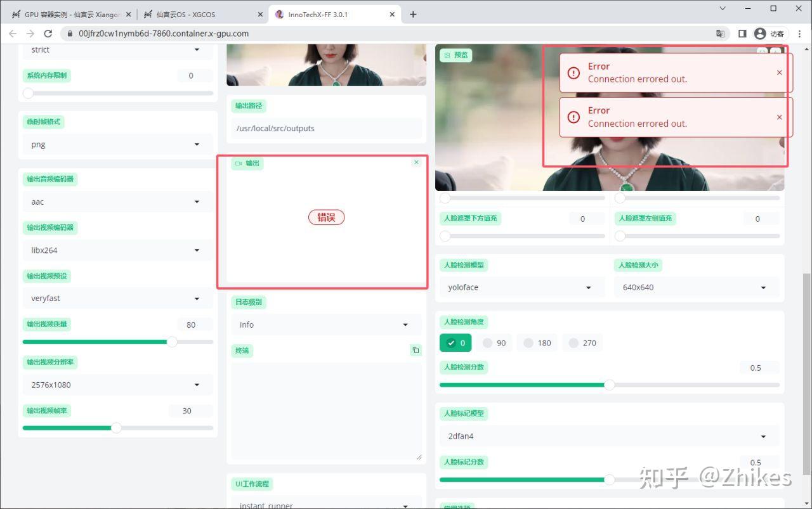Click the 输出视频质量 slider
Viewport: 812px width, 509px height.
pos(118,342)
